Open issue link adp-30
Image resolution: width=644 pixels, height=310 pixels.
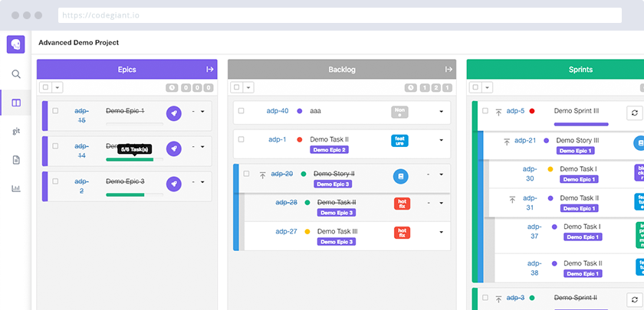click(530, 174)
